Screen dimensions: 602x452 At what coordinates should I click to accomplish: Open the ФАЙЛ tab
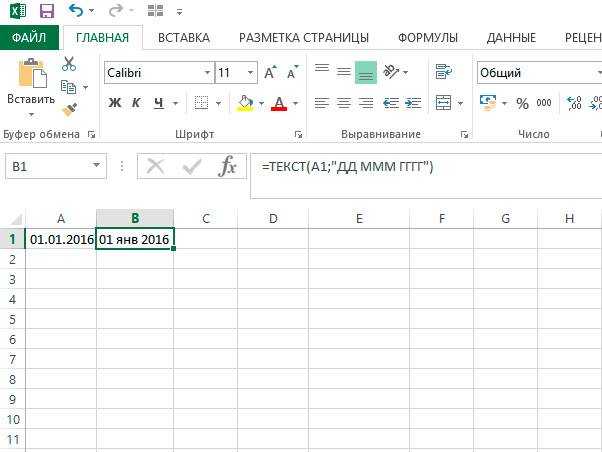[x=29, y=38]
